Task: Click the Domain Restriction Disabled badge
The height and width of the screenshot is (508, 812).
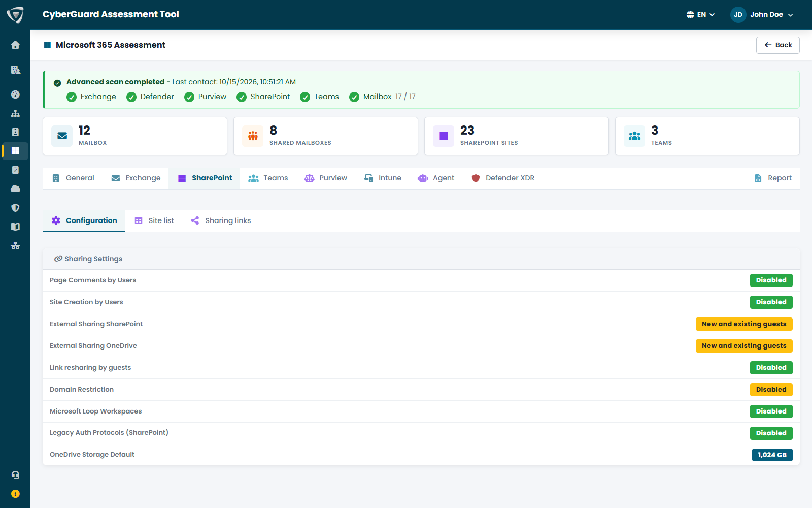Action: (x=771, y=390)
